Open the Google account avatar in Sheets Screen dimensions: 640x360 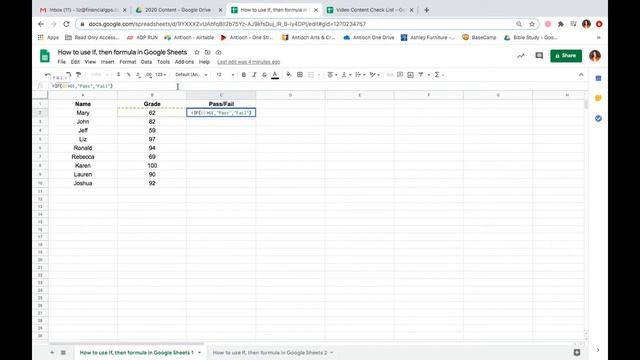tap(595, 56)
